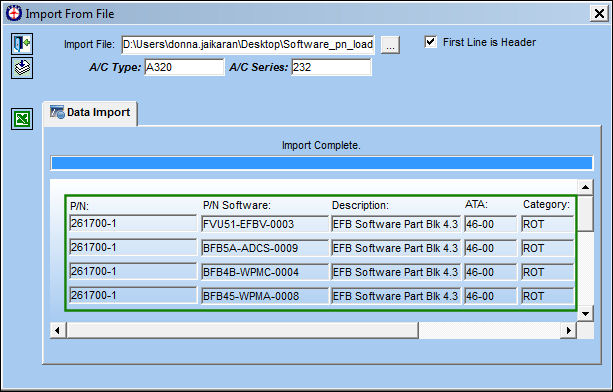This screenshot has height=392, width=613.
Task: Click Description cell in BFB5A-ADCS-0009 row
Action: 396,248
